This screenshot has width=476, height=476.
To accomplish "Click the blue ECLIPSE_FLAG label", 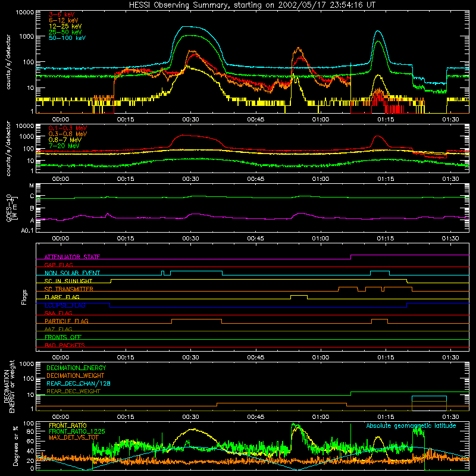I will [x=65, y=305].
